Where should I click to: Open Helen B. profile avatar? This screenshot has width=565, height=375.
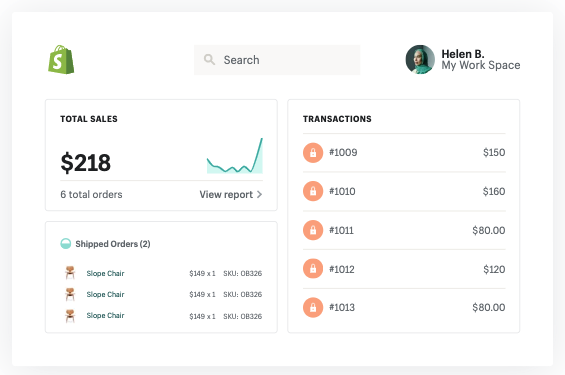[420, 59]
